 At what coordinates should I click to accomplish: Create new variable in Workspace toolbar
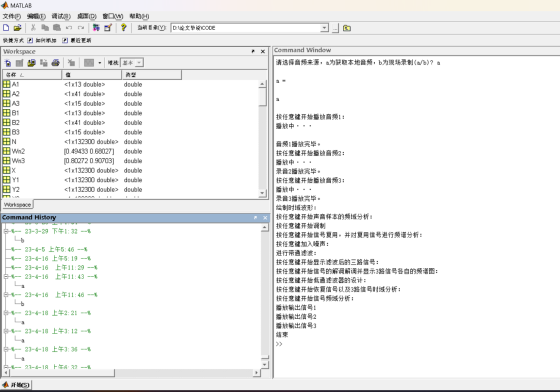coord(8,63)
